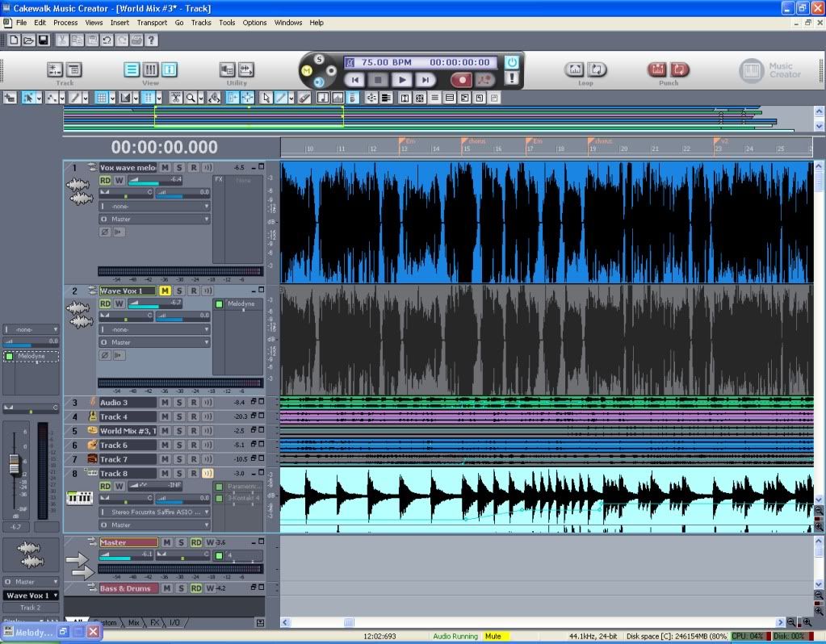Solo the Wave Vox 1 track
826x644 pixels.
[178, 291]
